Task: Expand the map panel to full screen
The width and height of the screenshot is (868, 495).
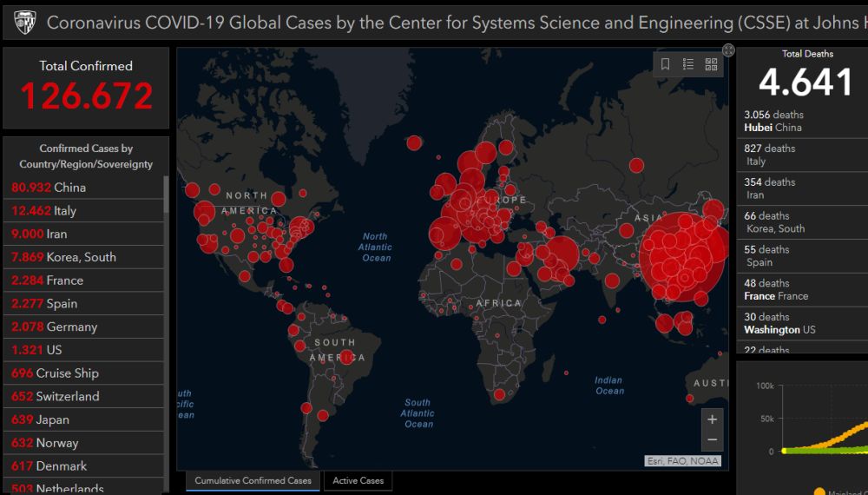Action: pos(728,50)
